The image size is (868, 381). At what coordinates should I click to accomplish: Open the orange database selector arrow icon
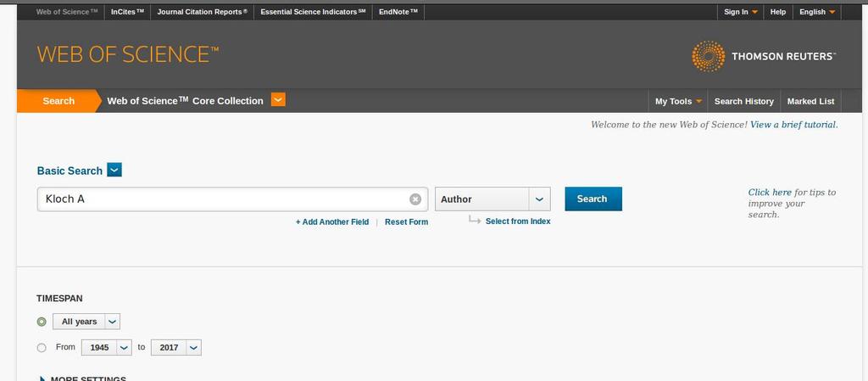coord(278,99)
